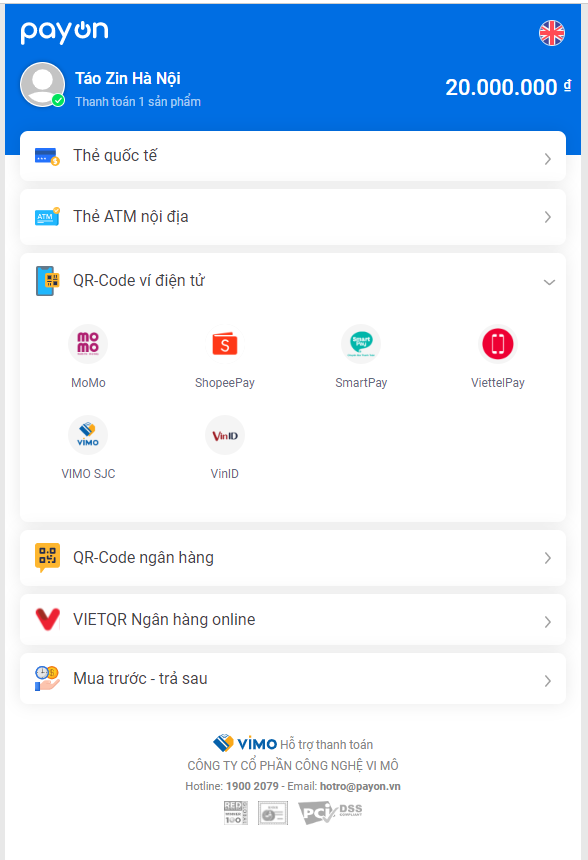Collapse QR-Code ví điện tử section
Screen dimensions: 588x860
[549, 282]
